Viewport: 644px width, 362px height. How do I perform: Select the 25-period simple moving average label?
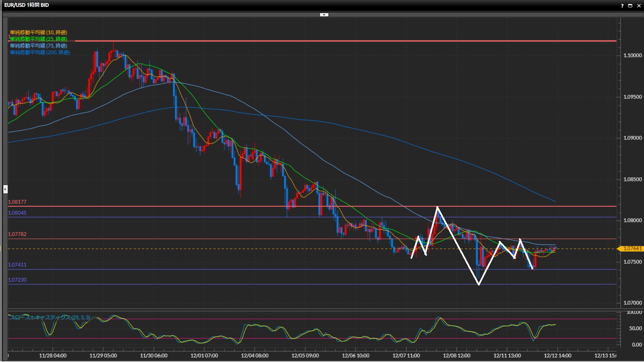pos(38,39)
